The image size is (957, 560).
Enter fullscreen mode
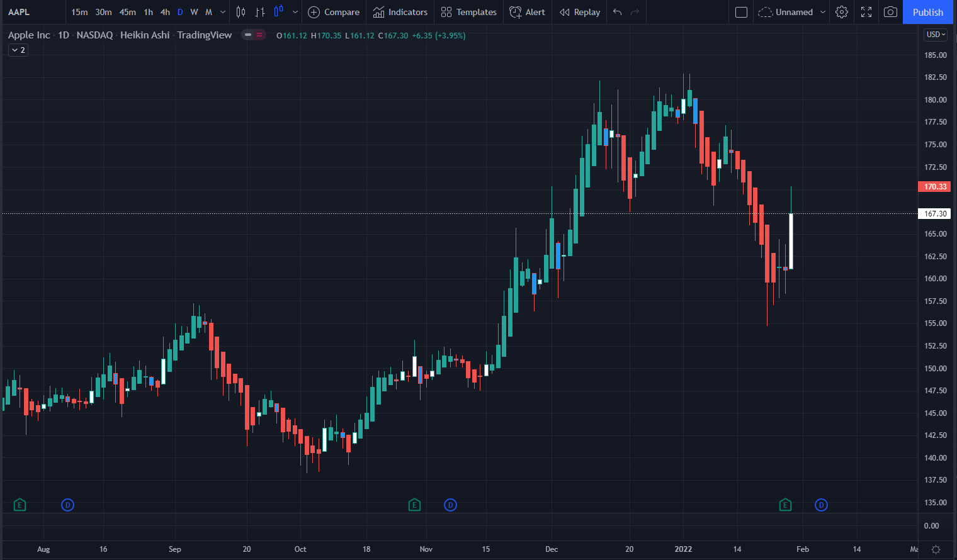point(866,12)
